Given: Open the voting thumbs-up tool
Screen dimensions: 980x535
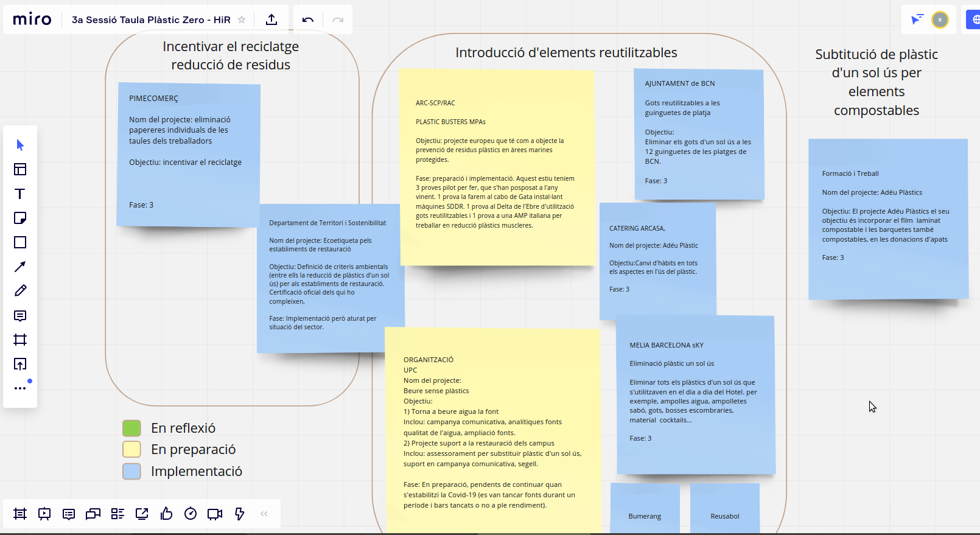Looking at the screenshot, I should (166, 514).
